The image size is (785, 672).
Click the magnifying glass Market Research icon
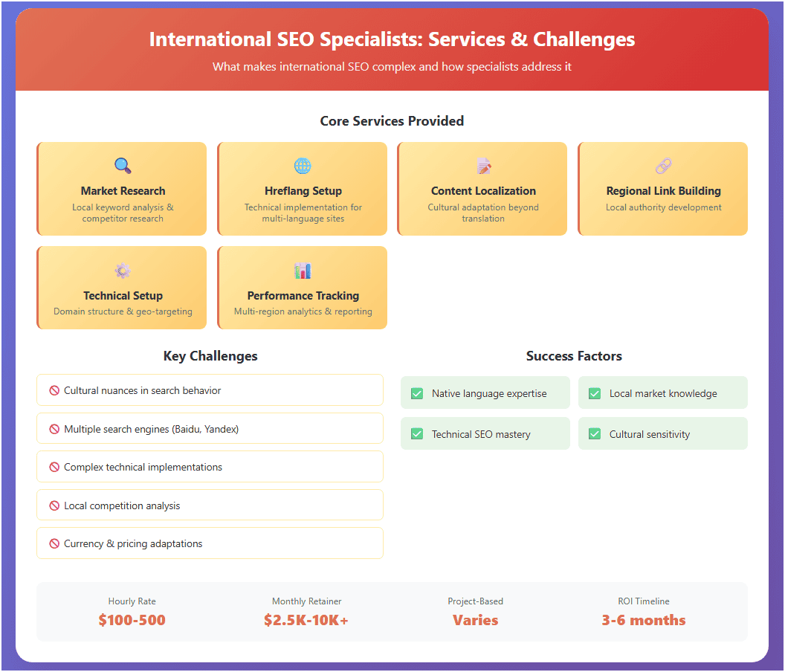click(x=123, y=166)
